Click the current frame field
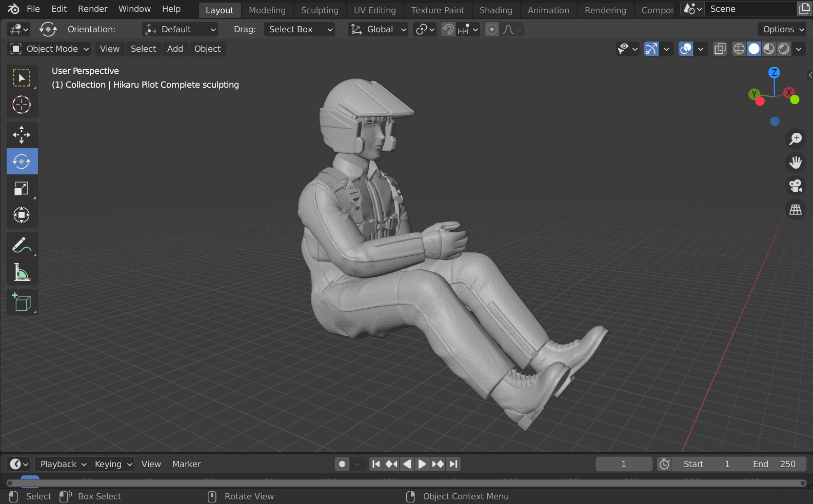813x504 pixels. coord(624,464)
